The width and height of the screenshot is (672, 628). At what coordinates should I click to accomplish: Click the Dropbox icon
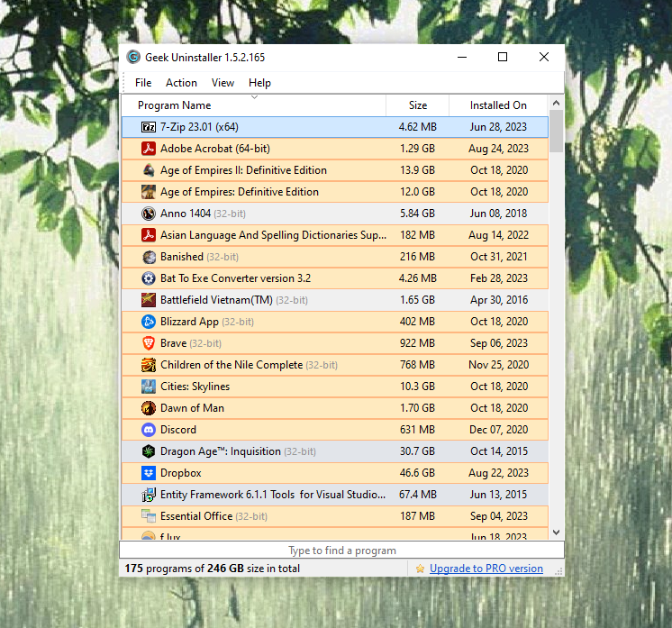(149, 473)
